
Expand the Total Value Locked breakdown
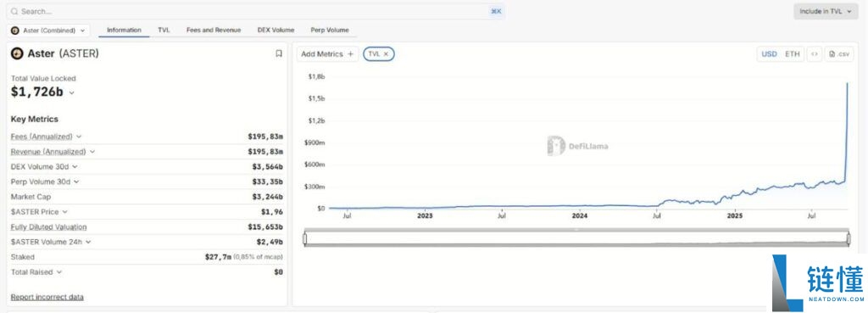71,93
